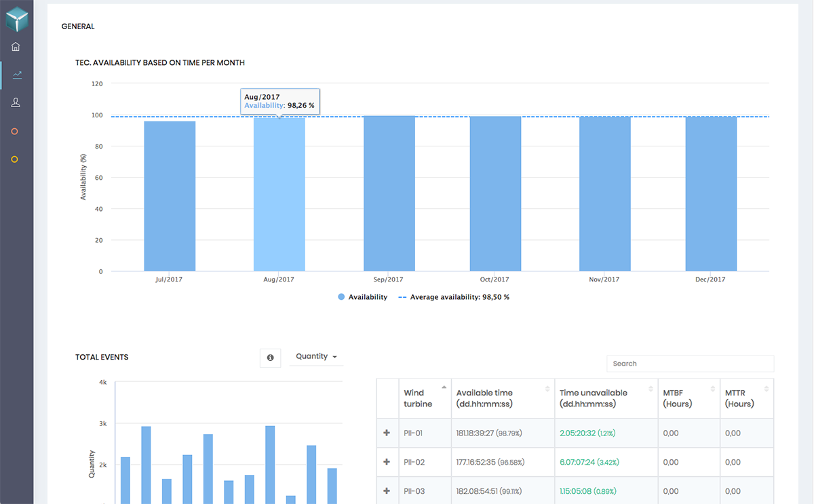Viewport: 814px width, 504px height.
Task: Click the Sep/2017 availability bar
Action: tap(389, 193)
